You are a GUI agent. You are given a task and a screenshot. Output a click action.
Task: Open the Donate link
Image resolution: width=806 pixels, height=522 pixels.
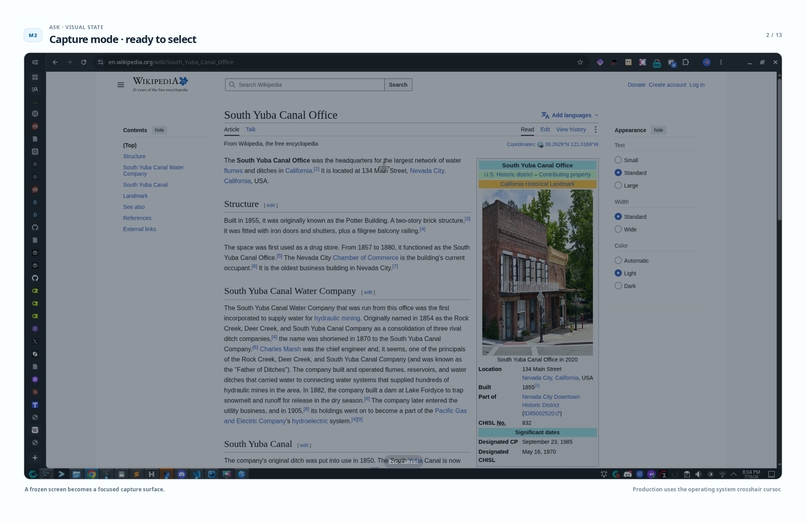coord(636,85)
